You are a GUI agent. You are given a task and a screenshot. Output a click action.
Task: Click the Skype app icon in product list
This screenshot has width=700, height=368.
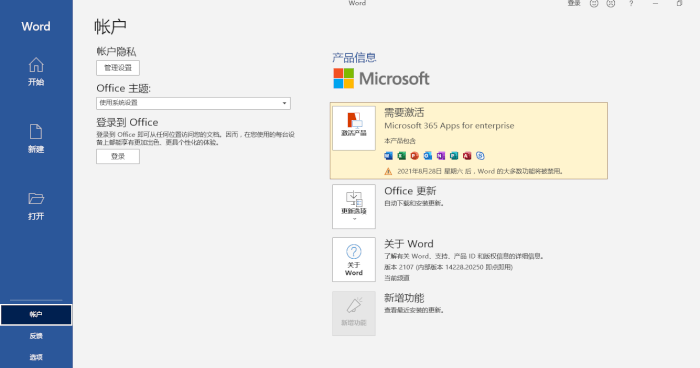pyautogui.click(x=480, y=155)
